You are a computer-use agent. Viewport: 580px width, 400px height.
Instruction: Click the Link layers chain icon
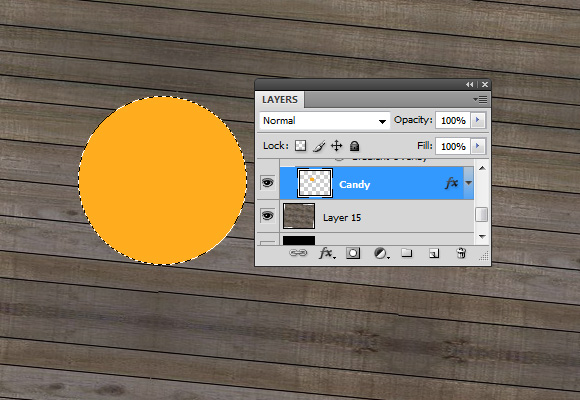click(x=298, y=253)
